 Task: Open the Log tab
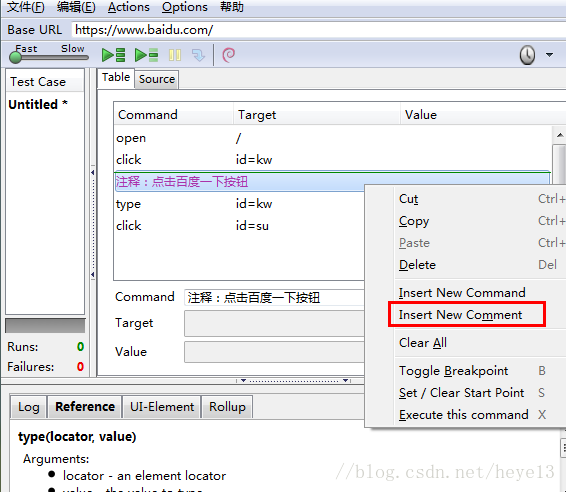click(29, 407)
